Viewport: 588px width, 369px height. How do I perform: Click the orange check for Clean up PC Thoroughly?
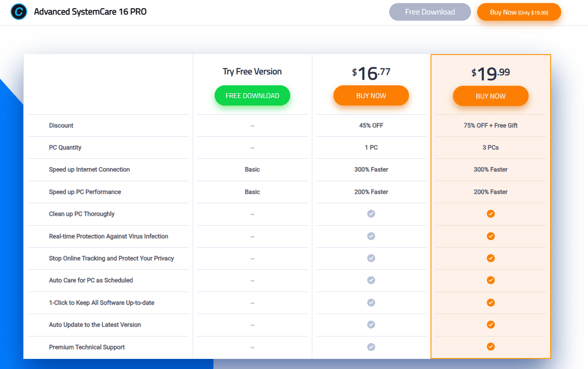[x=491, y=214]
